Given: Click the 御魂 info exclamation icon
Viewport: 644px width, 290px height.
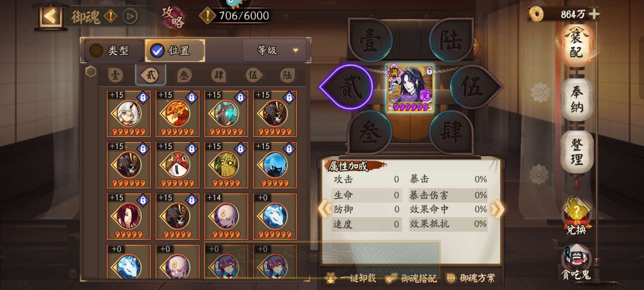Looking at the screenshot, I should pyautogui.click(x=110, y=16).
